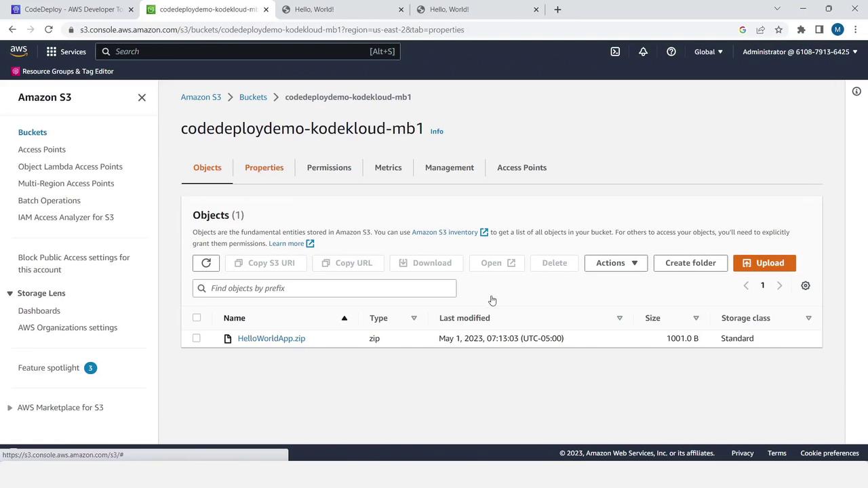This screenshot has width=868, height=488.
Task: Sort objects by Name column arrow
Action: 344,318
